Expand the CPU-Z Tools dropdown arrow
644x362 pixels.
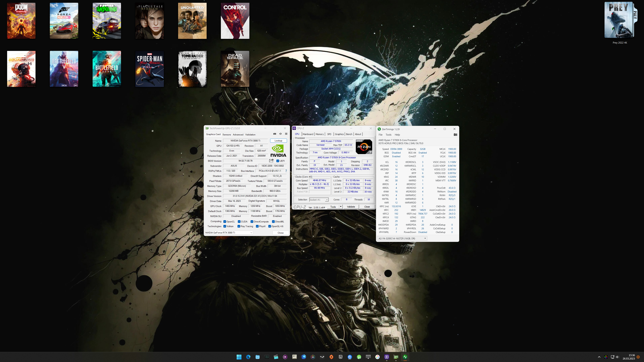click(340, 207)
